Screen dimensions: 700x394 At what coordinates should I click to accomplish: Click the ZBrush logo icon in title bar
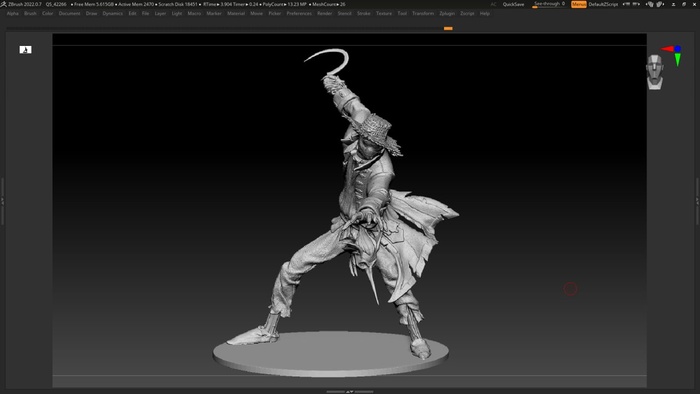(x=4, y=4)
